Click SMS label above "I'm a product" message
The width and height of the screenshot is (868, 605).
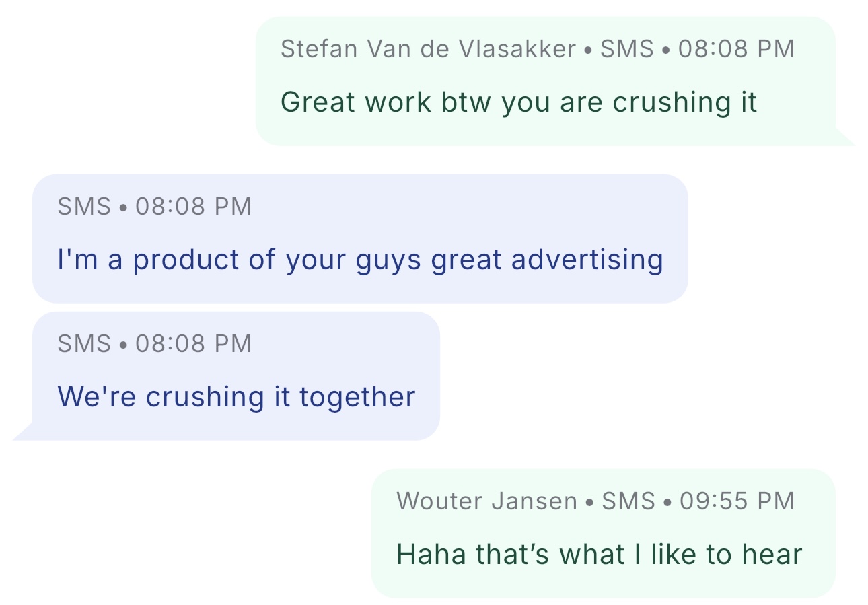tap(84, 207)
